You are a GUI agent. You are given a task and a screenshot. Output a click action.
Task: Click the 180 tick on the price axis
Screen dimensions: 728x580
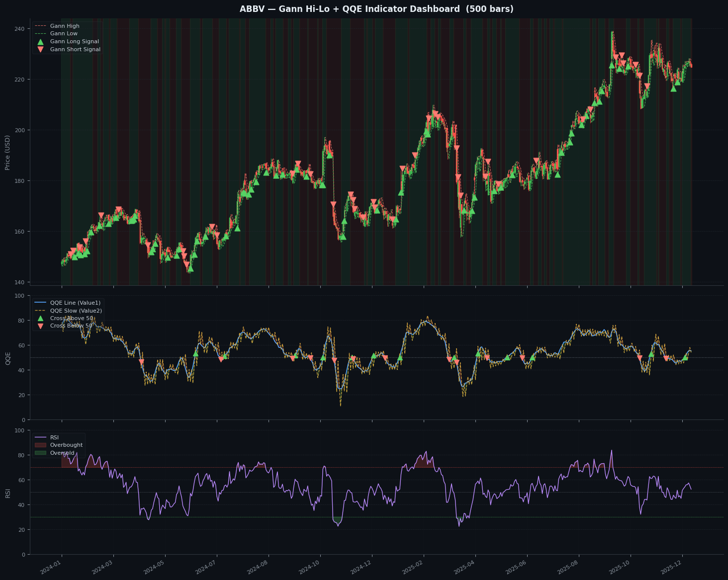[x=19, y=181]
